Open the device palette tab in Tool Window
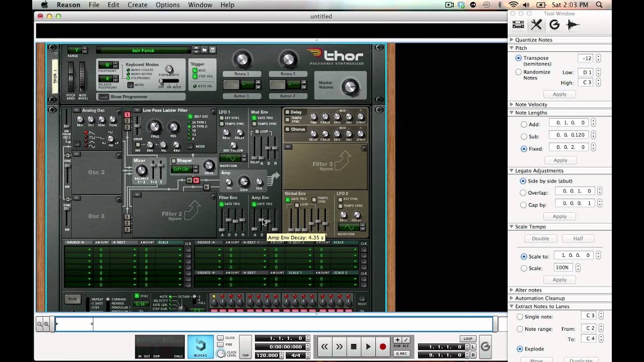 (518, 25)
